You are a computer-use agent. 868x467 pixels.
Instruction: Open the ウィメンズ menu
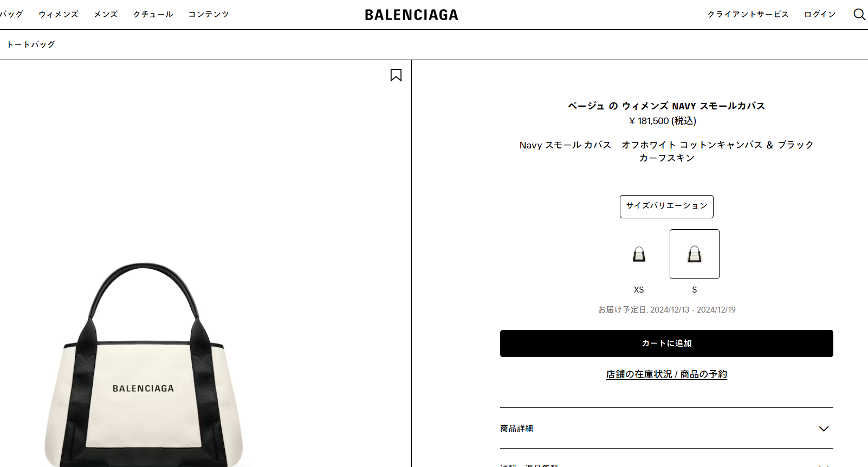(x=59, y=14)
